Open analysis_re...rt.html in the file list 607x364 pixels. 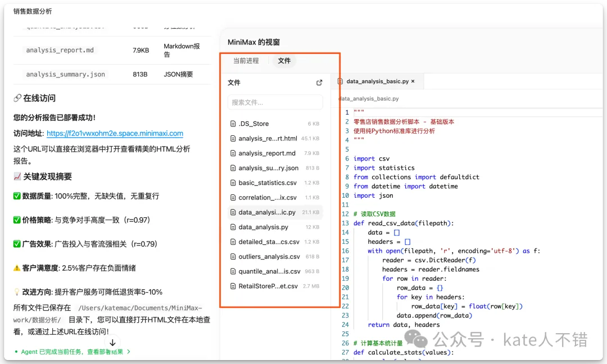pos(268,138)
